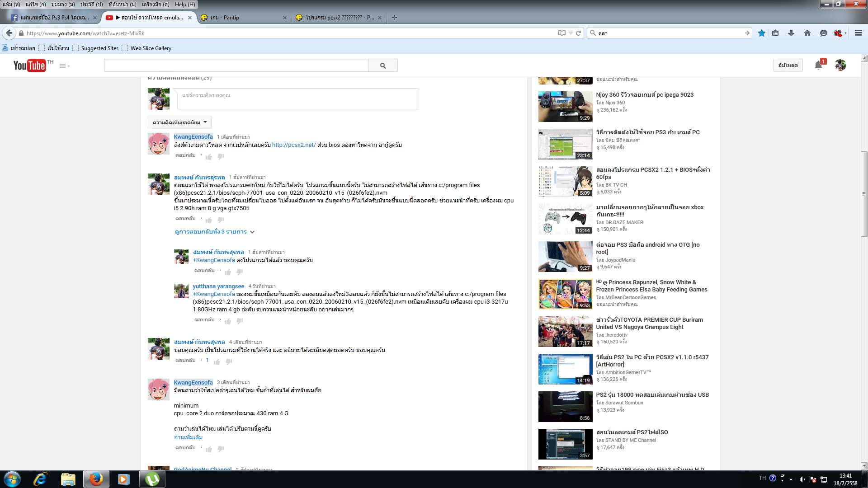Open new tab with plus icon

pos(395,18)
